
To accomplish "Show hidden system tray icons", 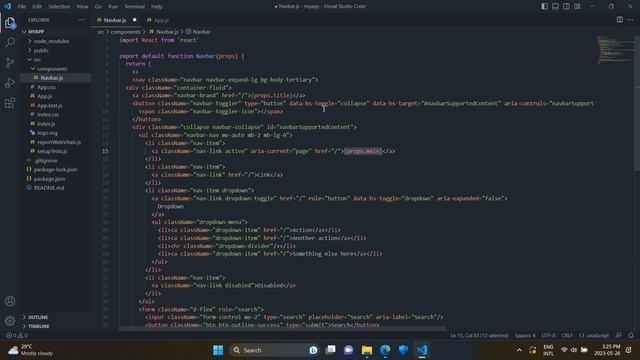I will 519,350.
